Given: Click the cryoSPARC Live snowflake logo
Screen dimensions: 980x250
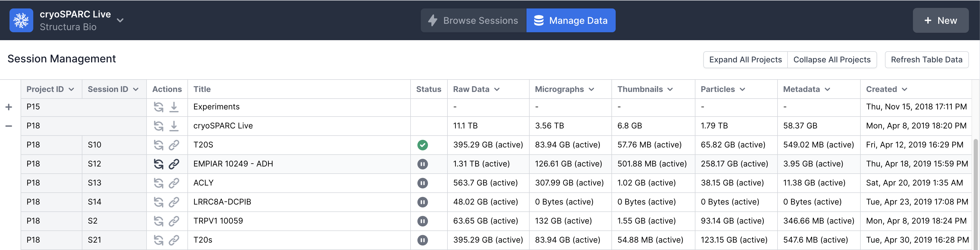Looking at the screenshot, I should [21, 20].
